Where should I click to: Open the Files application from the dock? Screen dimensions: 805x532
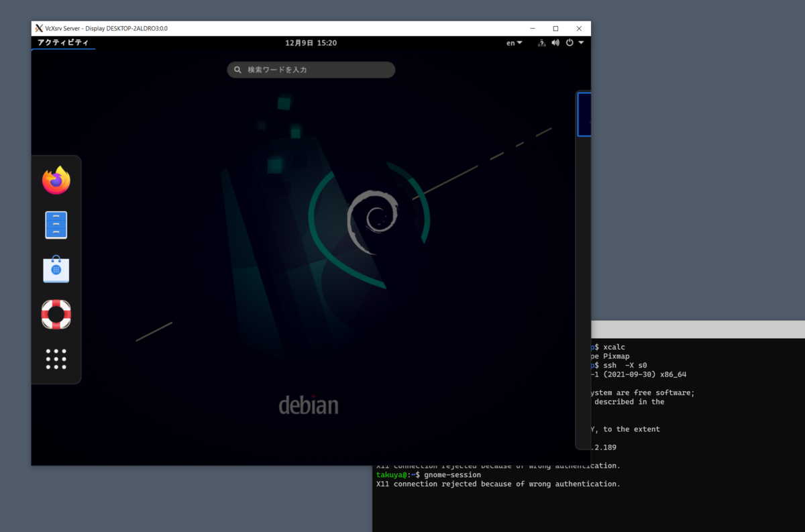tap(56, 225)
